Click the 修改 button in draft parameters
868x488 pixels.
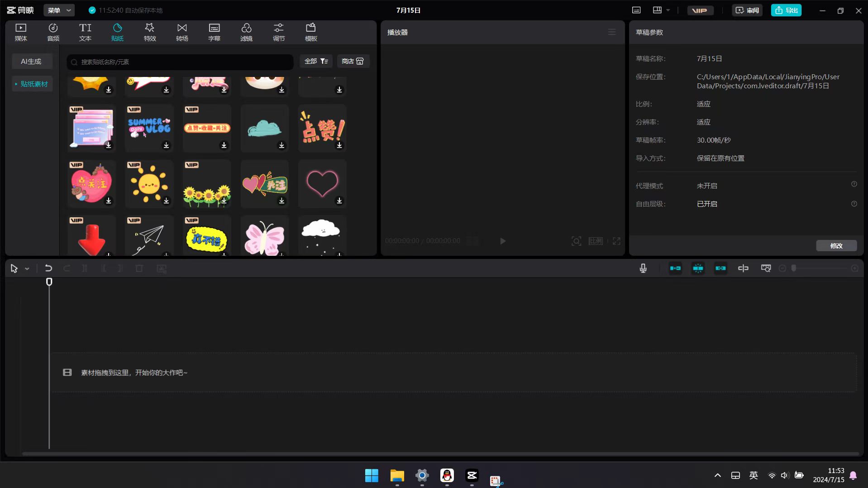[836, 245]
